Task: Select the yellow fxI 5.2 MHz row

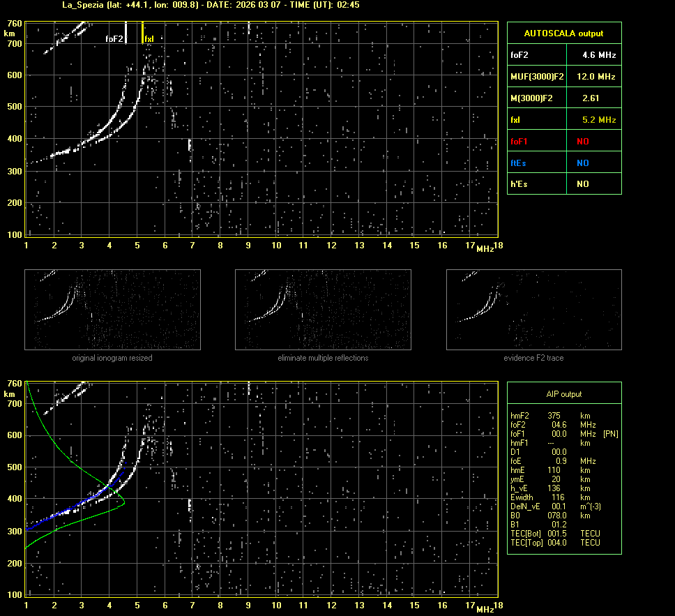Action: pos(563,120)
